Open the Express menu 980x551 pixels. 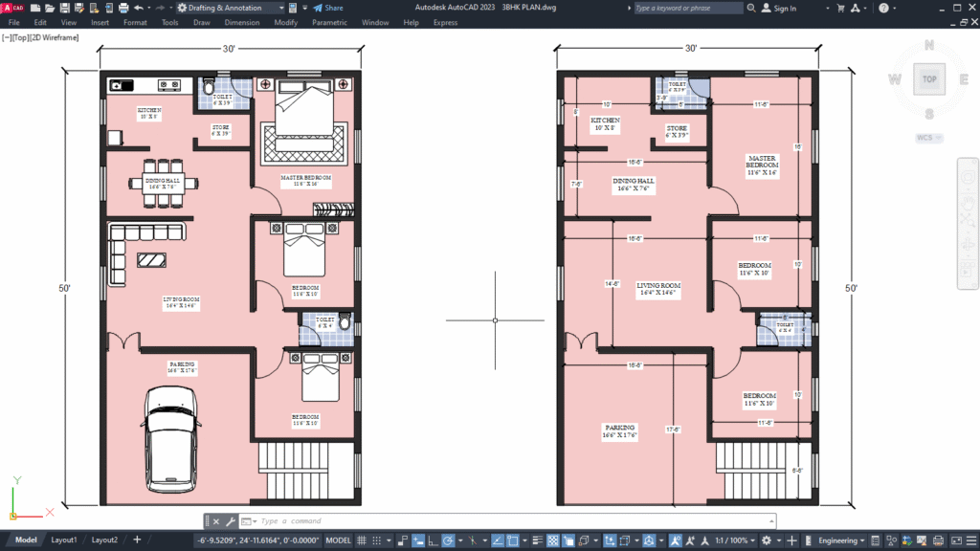point(445,23)
